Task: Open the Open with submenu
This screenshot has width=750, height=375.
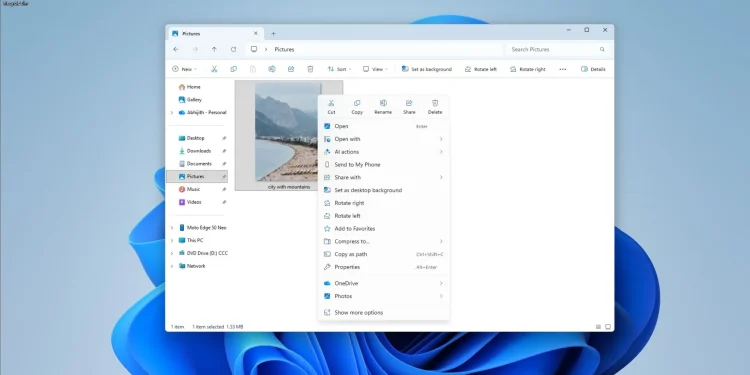Action: 383,139
